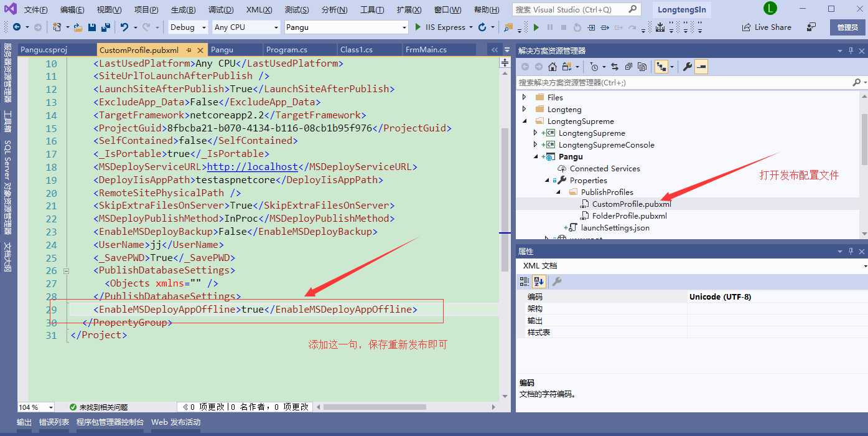
Task: Follow the http://localhost link in the editor
Action: [253, 167]
